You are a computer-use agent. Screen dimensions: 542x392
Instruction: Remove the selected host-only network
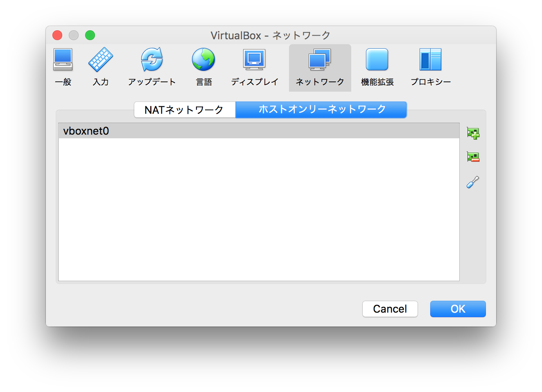pyautogui.click(x=473, y=157)
